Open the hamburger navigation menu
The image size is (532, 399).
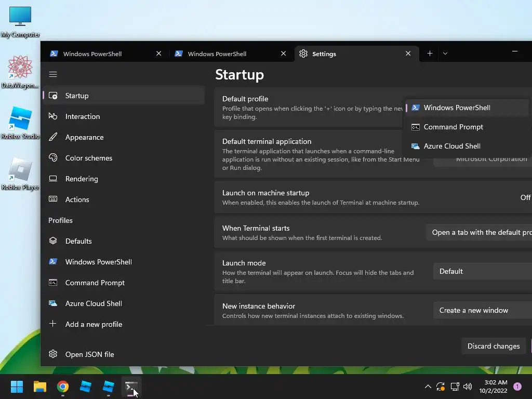pyautogui.click(x=53, y=74)
